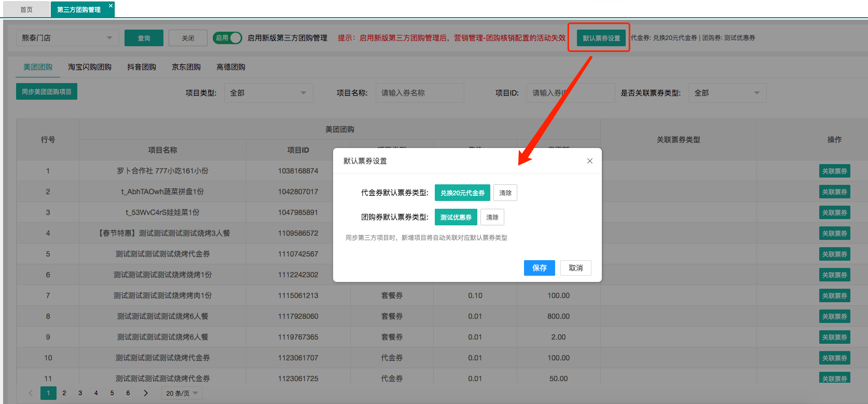The image size is (868, 404).
Task: Click 关联票券 for row 6
Action: pyautogui.click(x=835, y=275)
